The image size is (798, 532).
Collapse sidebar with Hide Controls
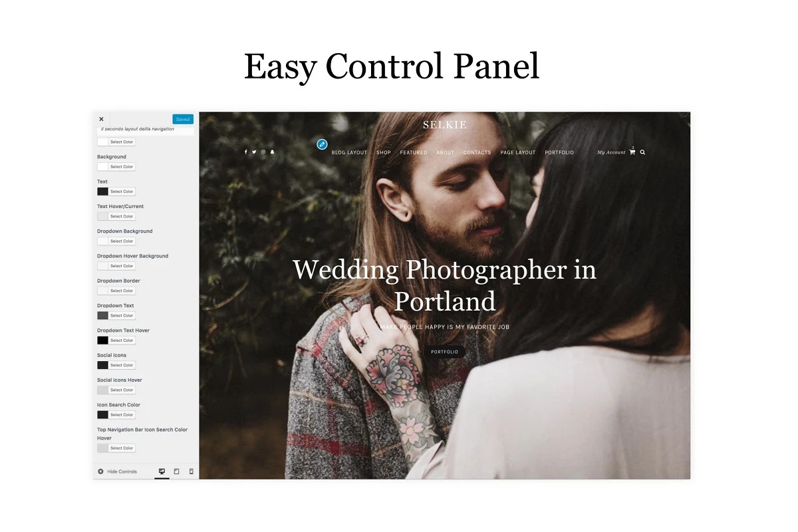point(117,471)
